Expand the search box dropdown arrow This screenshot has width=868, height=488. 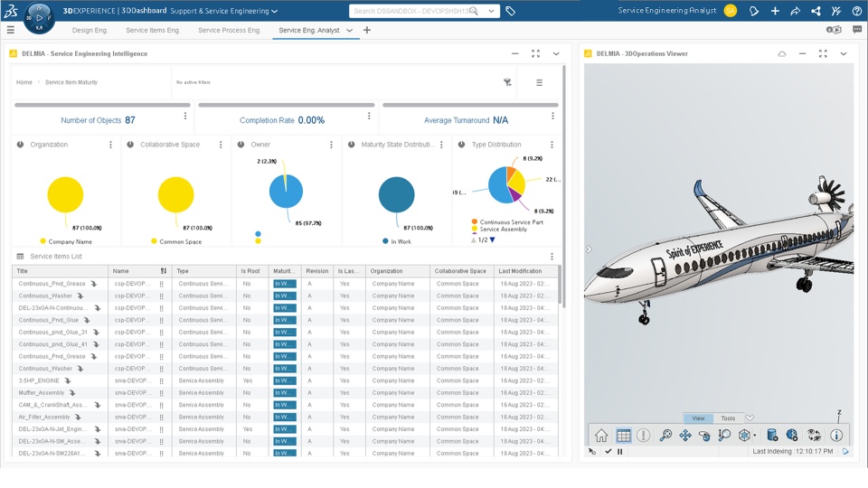[x=491, y=11]
